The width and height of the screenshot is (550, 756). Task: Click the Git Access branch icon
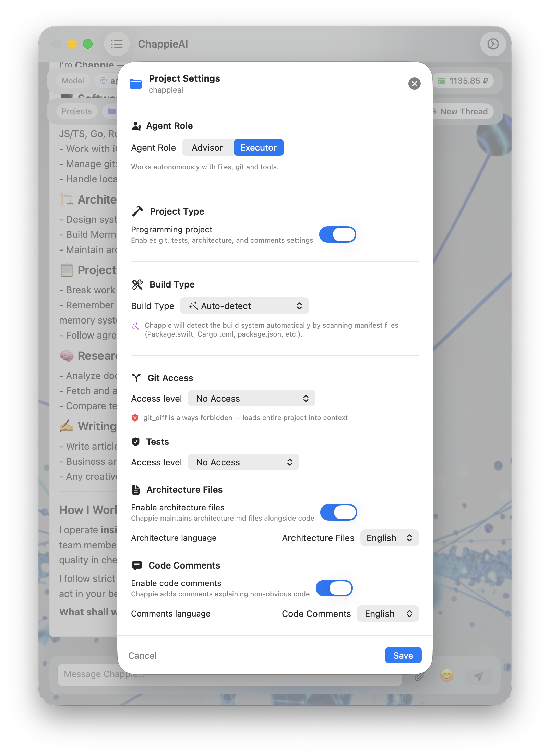click(x=136, y=378)
